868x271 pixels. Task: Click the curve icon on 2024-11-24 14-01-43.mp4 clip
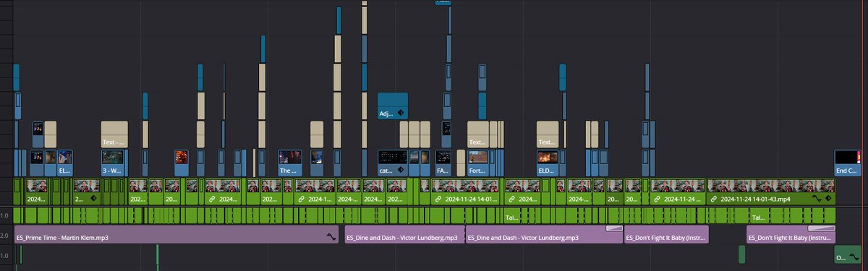[817, 199]
